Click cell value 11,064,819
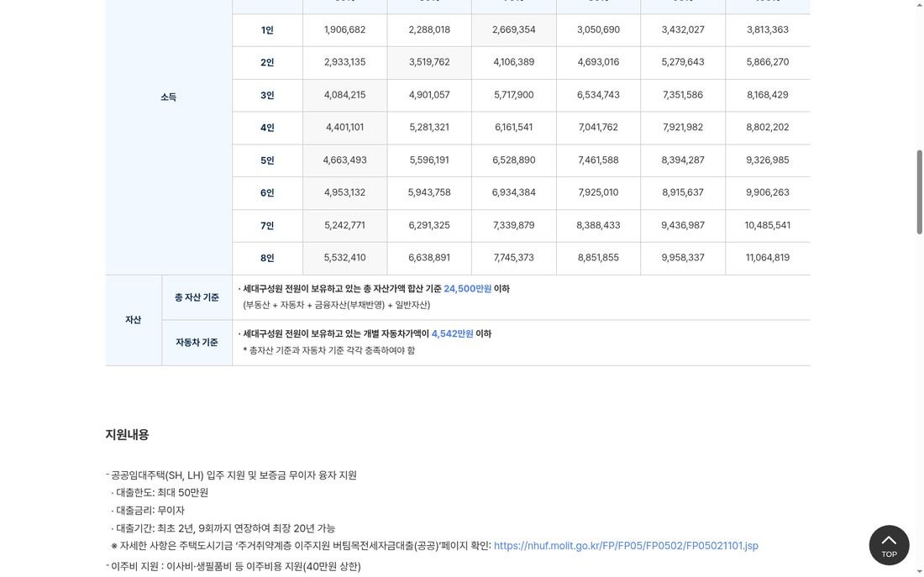 tap(767, 258)
